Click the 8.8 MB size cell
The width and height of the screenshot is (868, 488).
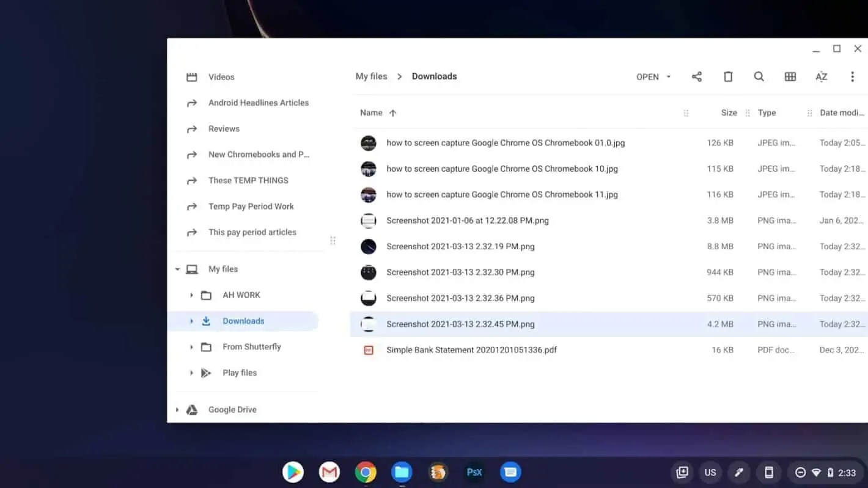720,247
